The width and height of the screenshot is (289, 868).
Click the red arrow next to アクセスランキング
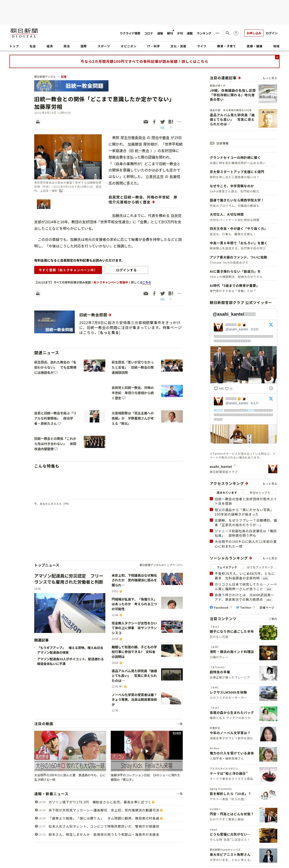pos(247,484)
